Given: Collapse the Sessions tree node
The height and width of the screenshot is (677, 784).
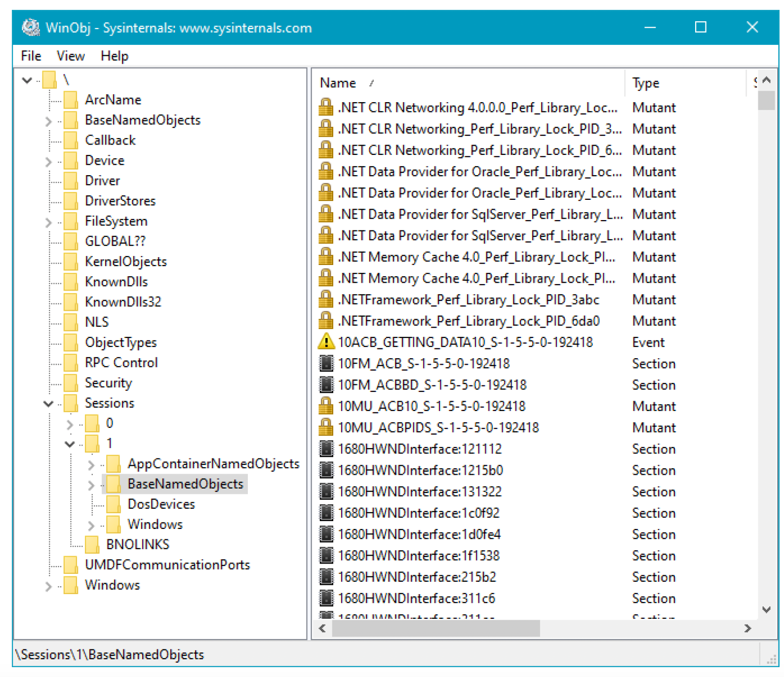Looking at the screenshot, I should point(48,404).
